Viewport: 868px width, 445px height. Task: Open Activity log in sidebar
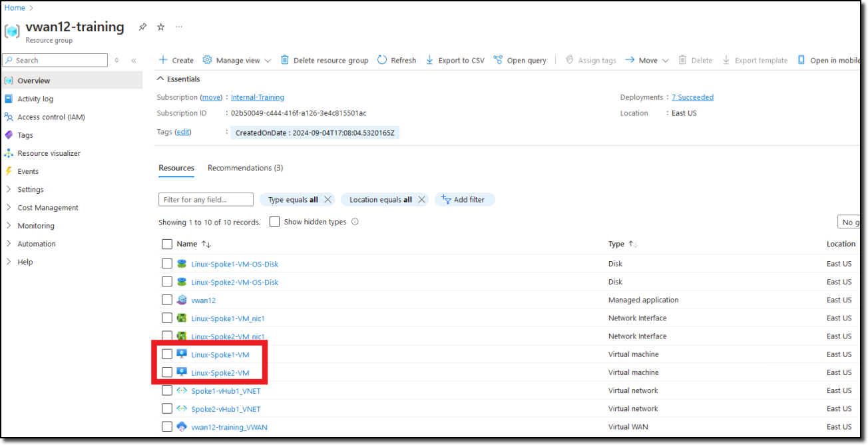pyautogui.click(x=35, y=99)
